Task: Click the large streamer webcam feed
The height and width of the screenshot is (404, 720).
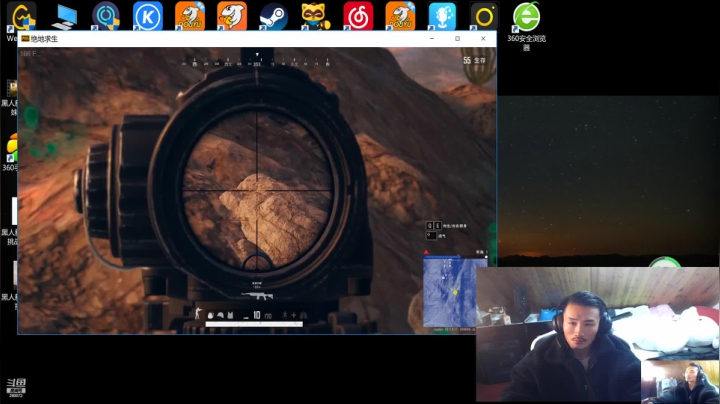Action: (x=597, y=334)
